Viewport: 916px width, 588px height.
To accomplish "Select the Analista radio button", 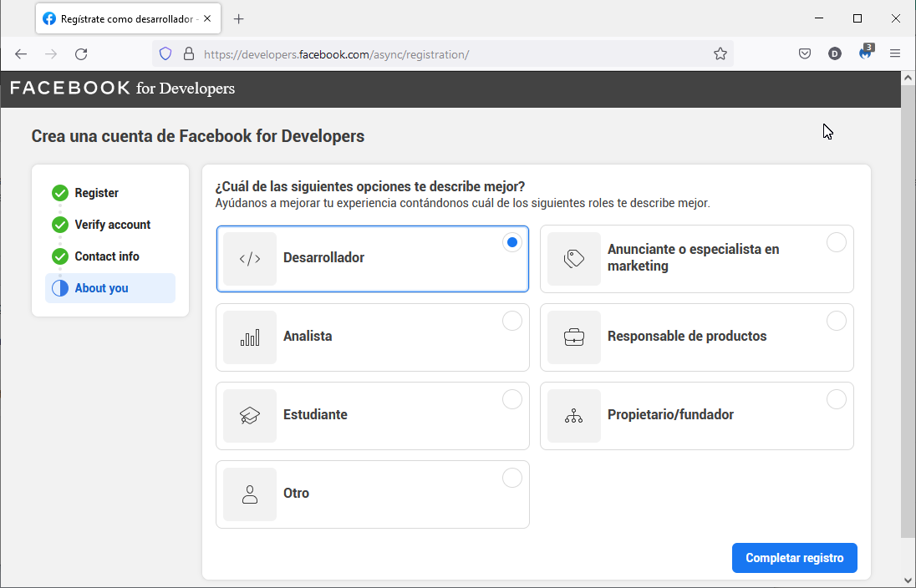I will click(512, 321).
